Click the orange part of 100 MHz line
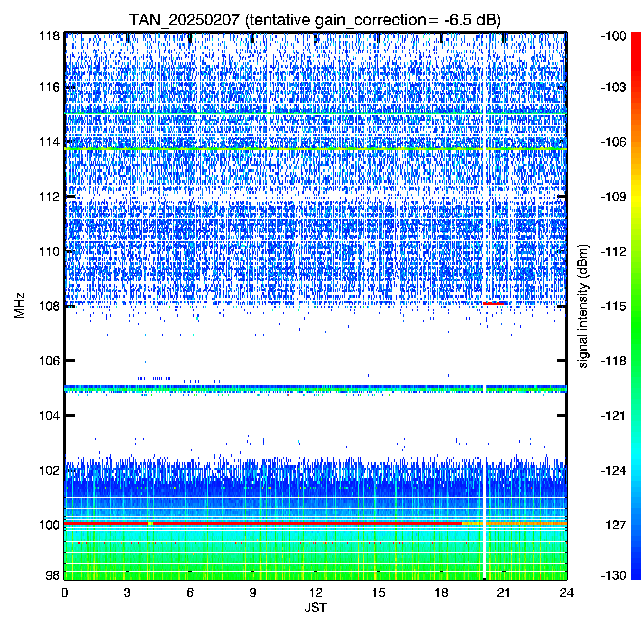Image resolution: width=644 pixels, height=644 pixels. click(514, 524)
